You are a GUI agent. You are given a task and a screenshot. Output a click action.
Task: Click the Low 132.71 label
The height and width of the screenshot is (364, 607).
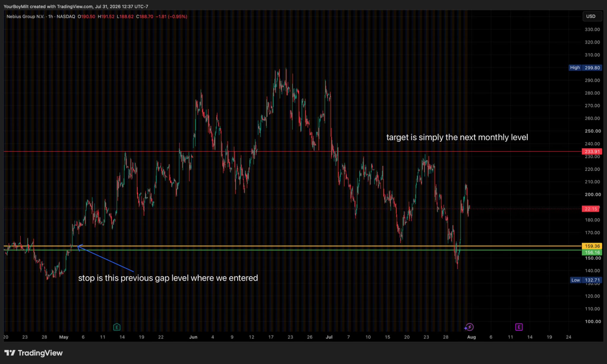(586, 280)
